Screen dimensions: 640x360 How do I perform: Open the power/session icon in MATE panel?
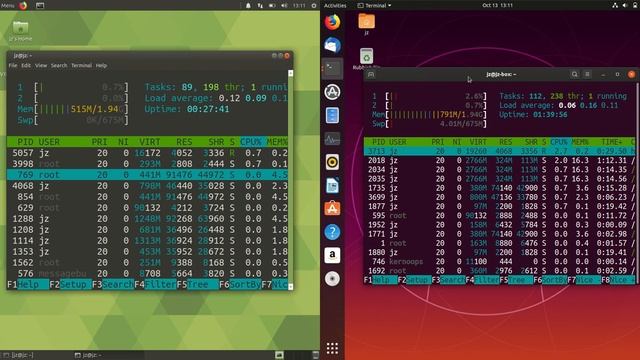[x=314, y=6]
